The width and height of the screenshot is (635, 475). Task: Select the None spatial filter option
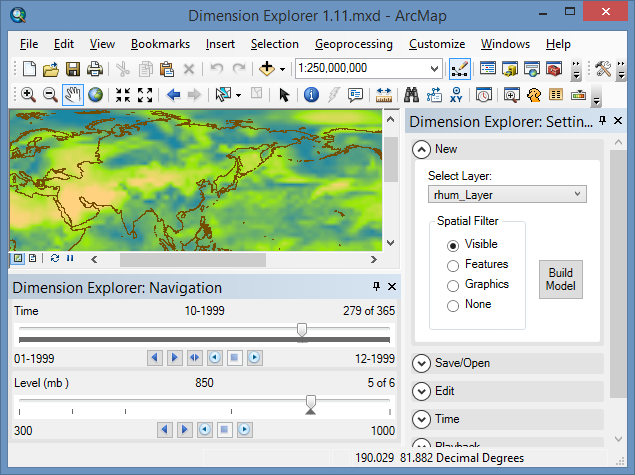453,305
